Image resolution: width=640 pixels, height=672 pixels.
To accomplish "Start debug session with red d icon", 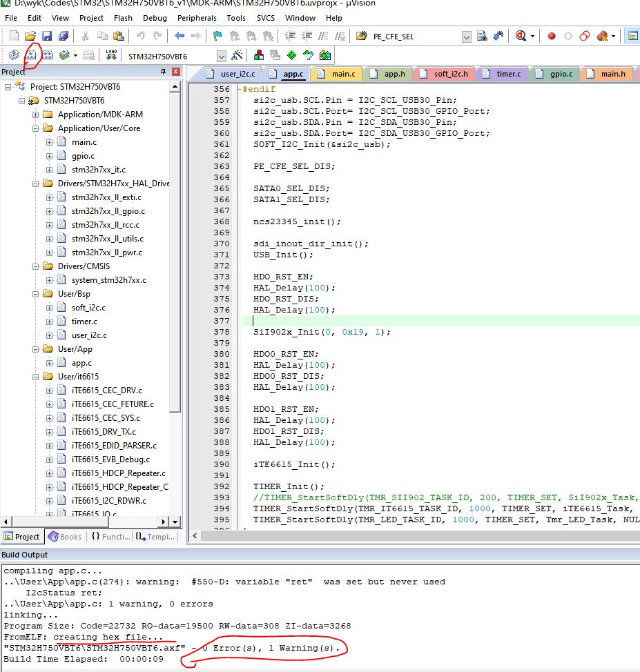I will click(521, 36).
